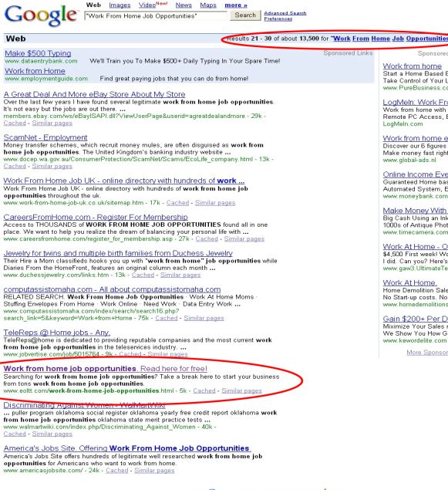Open the computassistomaha.com result
448x490 pixels.
[x=112, y=289]
